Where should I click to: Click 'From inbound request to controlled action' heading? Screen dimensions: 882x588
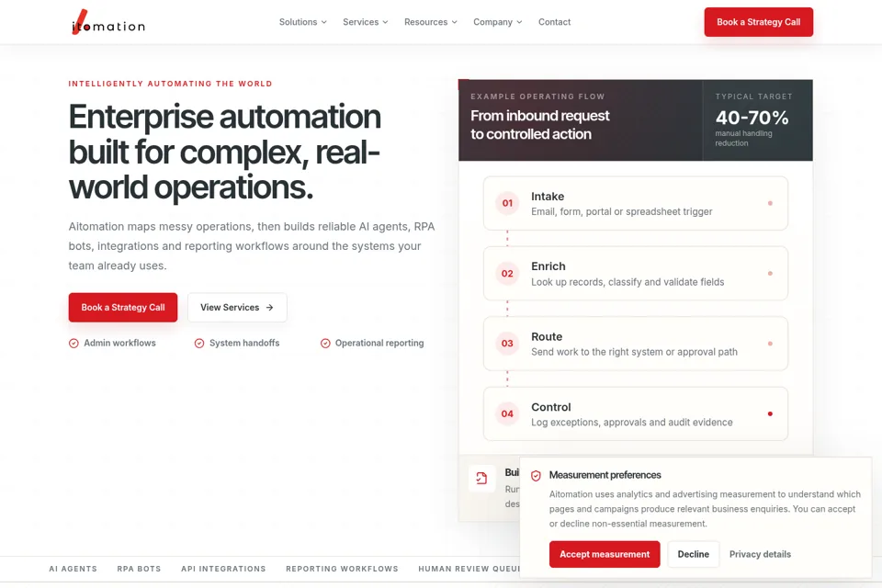point(540,125)
